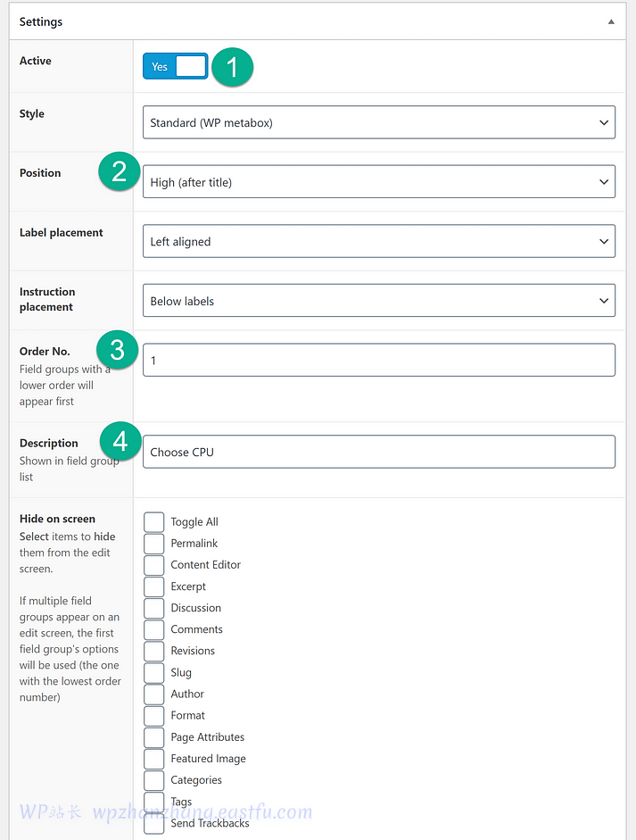
Task: Open the Position dropdown
Action: pos(378,182)
